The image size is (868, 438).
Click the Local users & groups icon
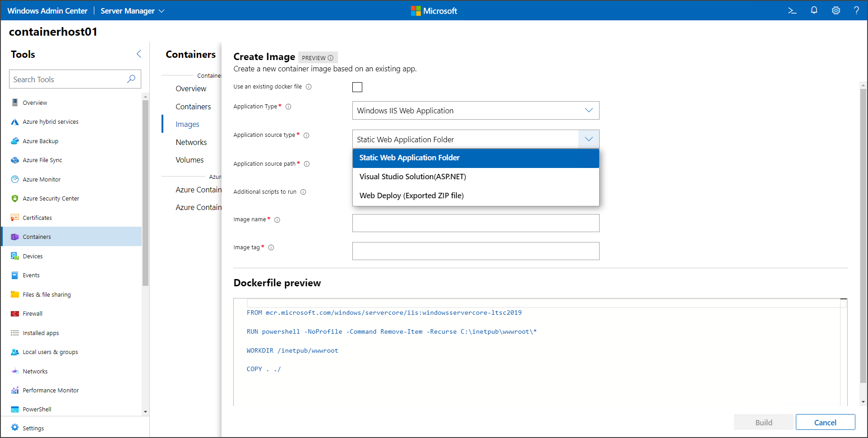[x=15, y=352]
